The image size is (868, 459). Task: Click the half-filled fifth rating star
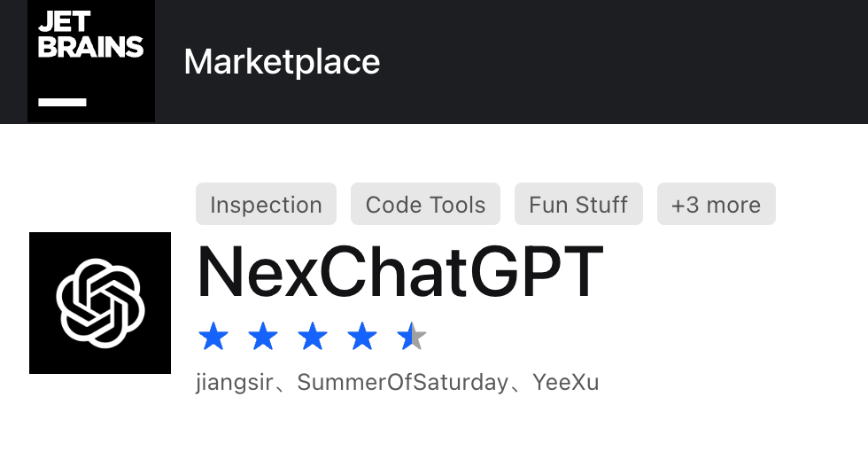pos(410,337)
